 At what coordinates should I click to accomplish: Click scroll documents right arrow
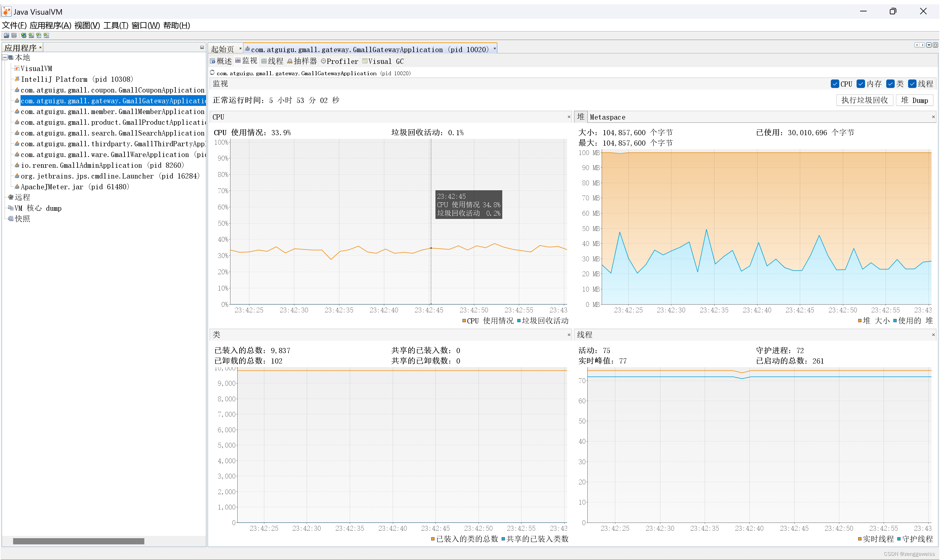[x=922, y=45]
